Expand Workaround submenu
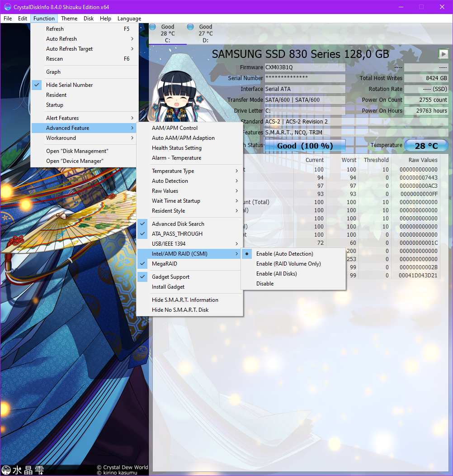453x476 pixels. (85, 138)
